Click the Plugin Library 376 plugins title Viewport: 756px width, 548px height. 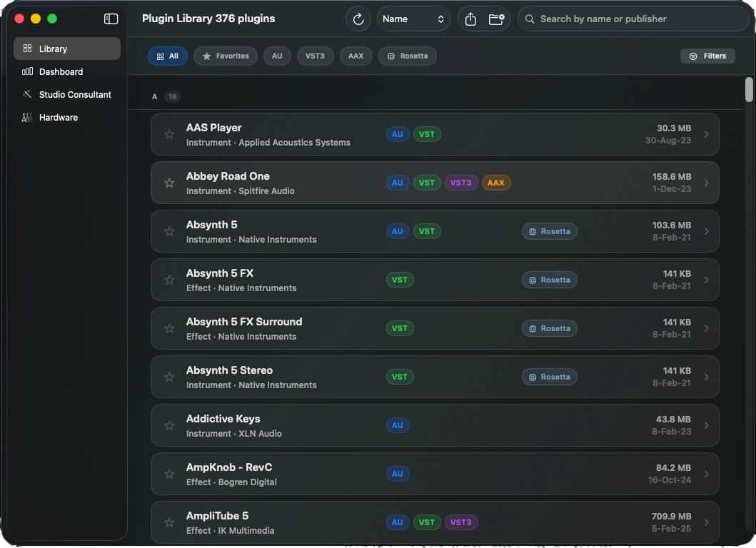(208, 19)
